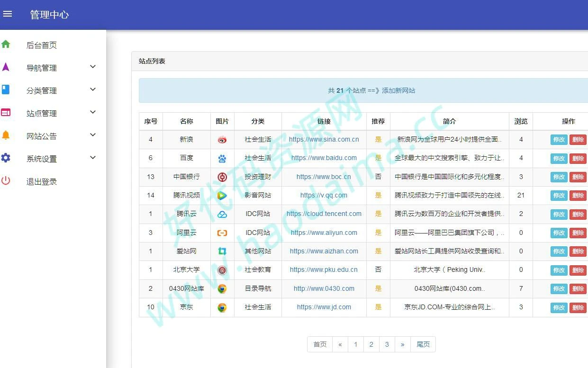This screenshot has width=588, height=368.
Task: Open 后台首页 in the sidebar
Action: pos(42,45)
